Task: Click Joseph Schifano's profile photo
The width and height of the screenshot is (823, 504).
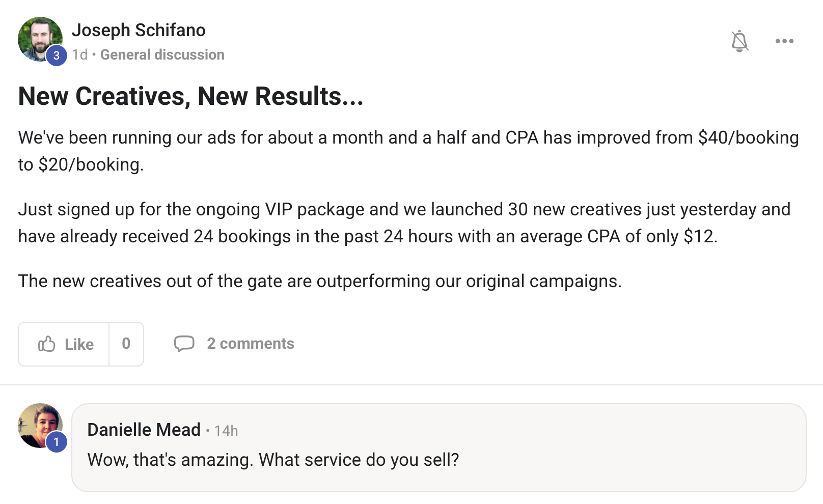Action: [39, 38]
